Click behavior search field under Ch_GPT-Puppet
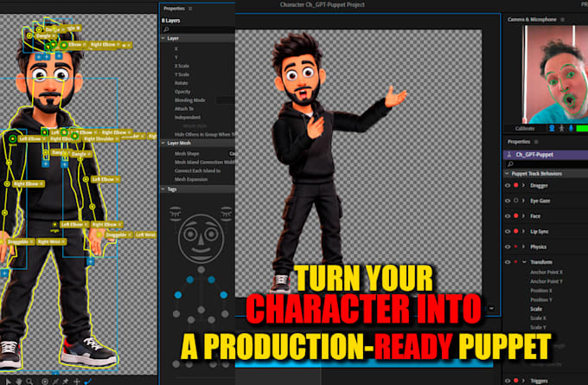This screenshot has width=588, height=385. pos(546,164)
